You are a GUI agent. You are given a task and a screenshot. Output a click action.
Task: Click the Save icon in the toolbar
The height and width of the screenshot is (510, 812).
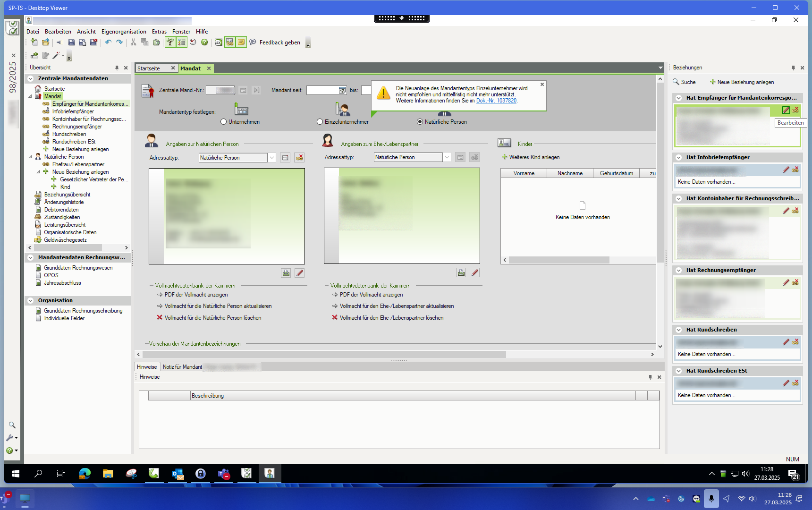(71, 42)
